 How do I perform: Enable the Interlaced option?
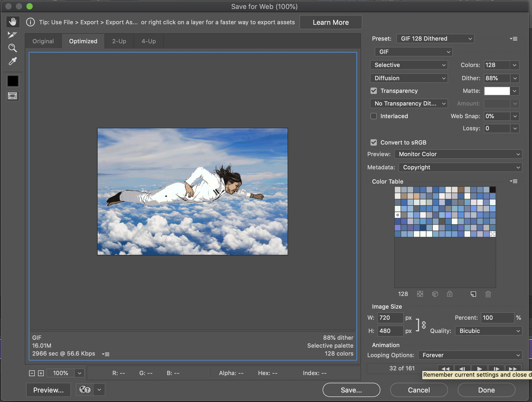pos(373,116)
